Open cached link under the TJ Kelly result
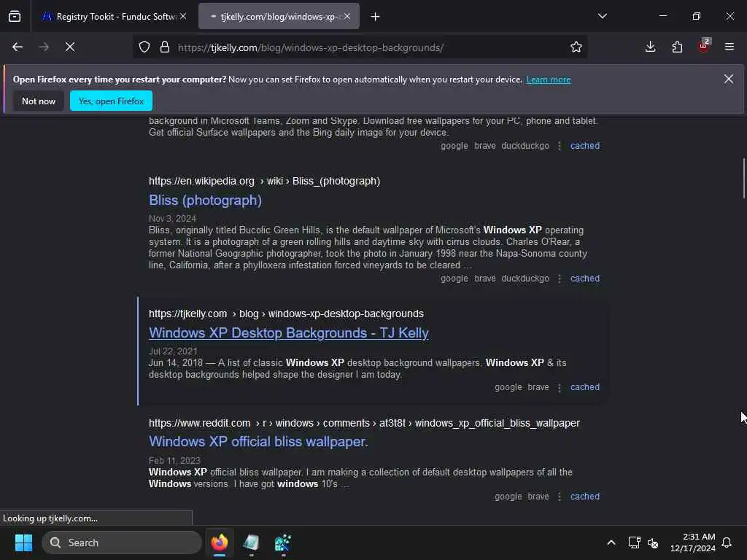This screenshot has width=747, height=560. click(585, 387)
